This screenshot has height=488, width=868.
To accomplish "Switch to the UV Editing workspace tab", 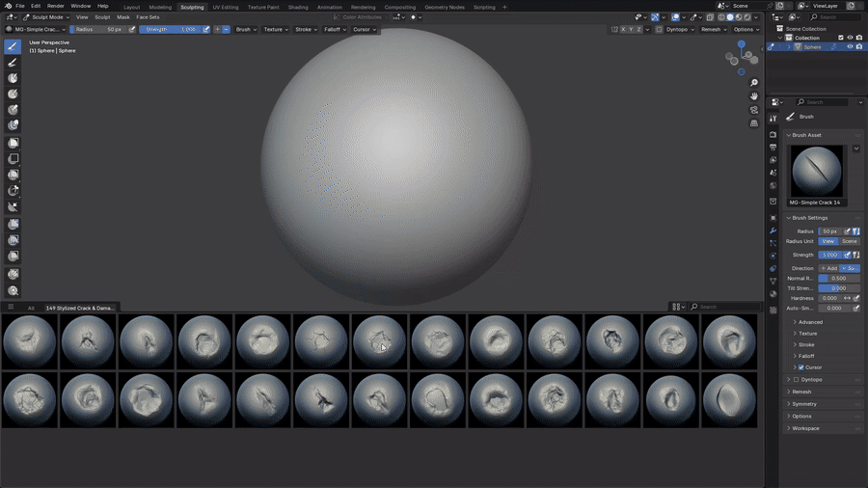I will [x=226, y=7].
